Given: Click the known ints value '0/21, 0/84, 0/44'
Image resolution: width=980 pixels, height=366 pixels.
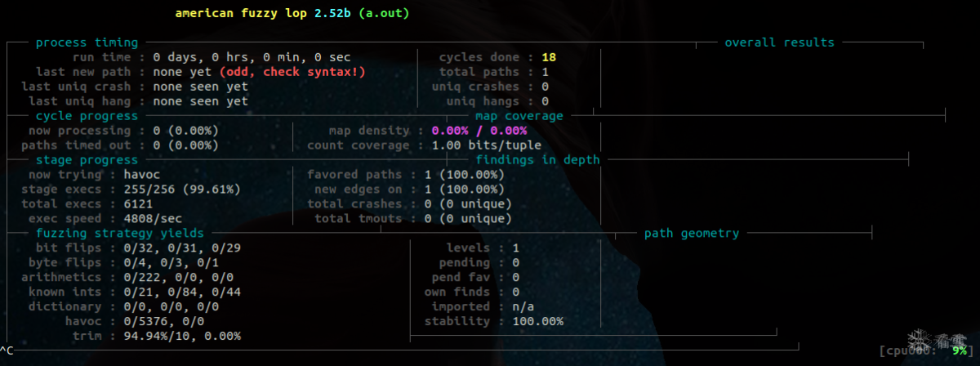Looking at the screenshot, I should 182,292.
